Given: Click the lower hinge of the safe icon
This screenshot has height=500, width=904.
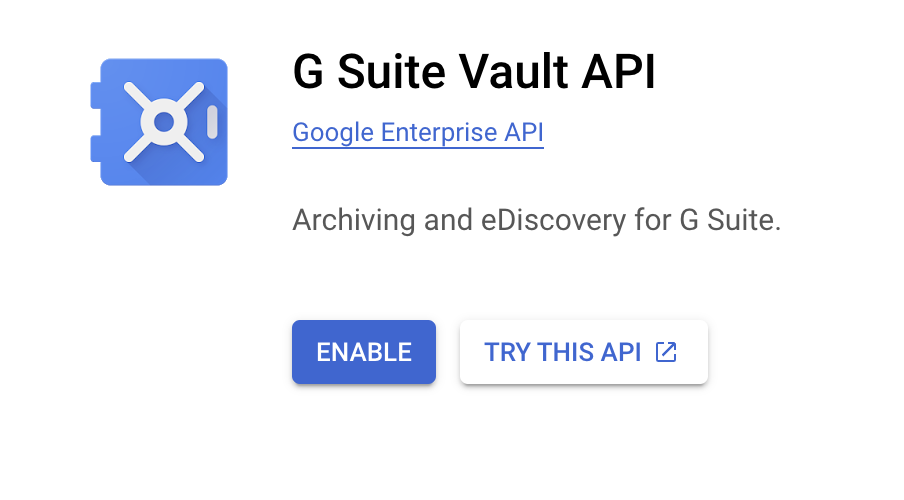Looking at the screenshot, I should point(95,149).
